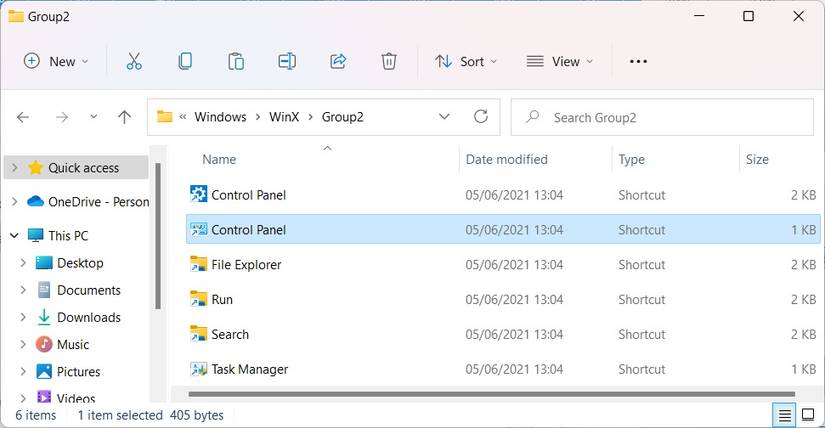Image resolution: width=825 pixels, height=428 pixels.
Task: Sort by the Type column header
Action: pyautogui.click(x=631, y=160)
